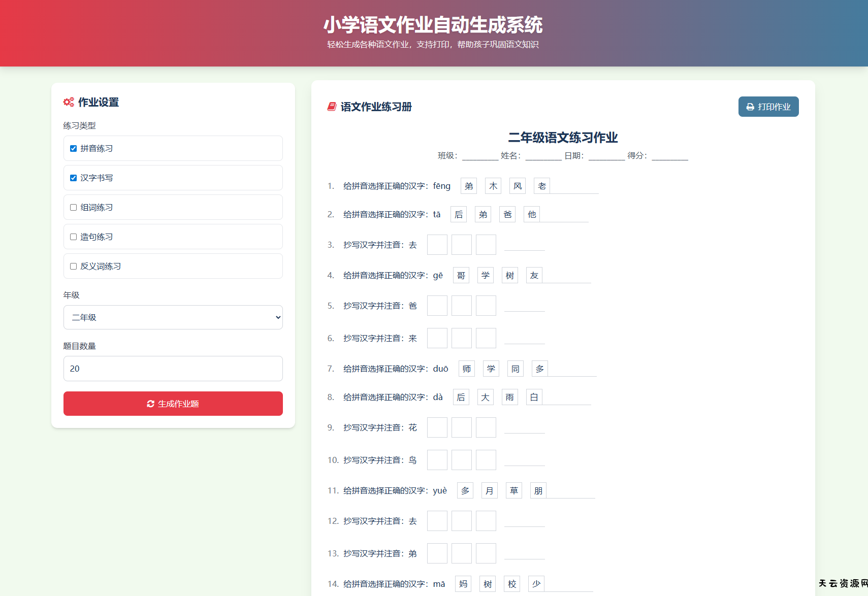Uncheck the 汉字书写 checkbox
Screen dimensions: 868x596
pyautogui.click(x=74, y=178)
